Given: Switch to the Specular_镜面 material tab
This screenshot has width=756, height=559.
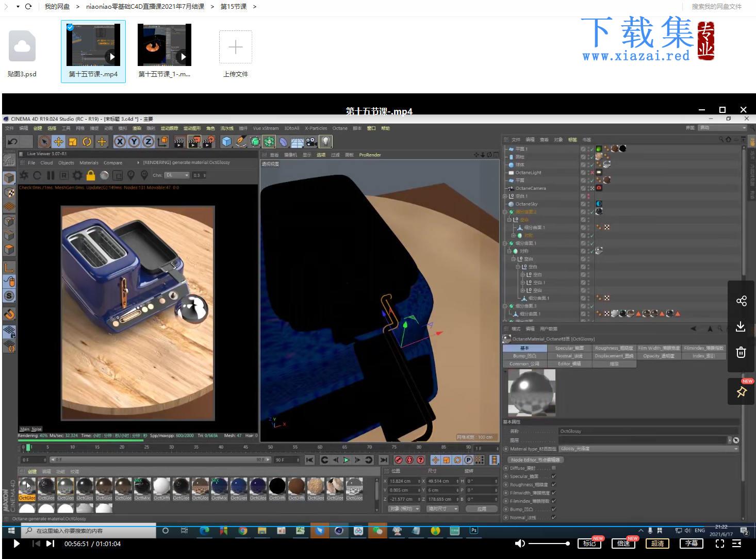Looking at the screenshot, I should [569, 348].
